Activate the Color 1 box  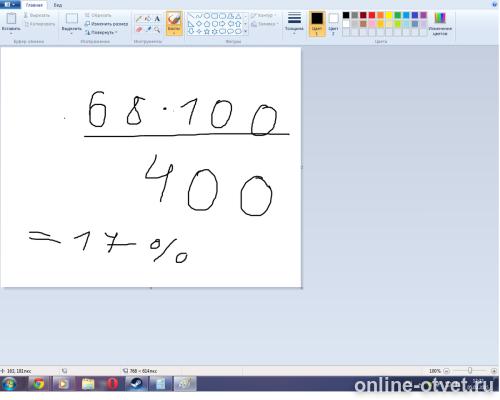point(317,23)
